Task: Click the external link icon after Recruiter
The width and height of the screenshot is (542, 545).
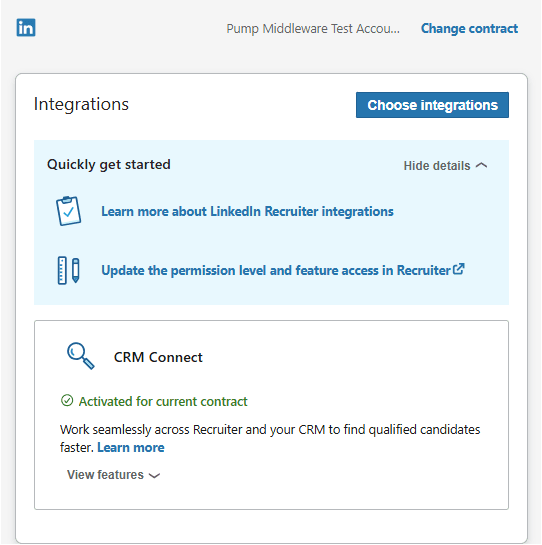Action: 459,269
